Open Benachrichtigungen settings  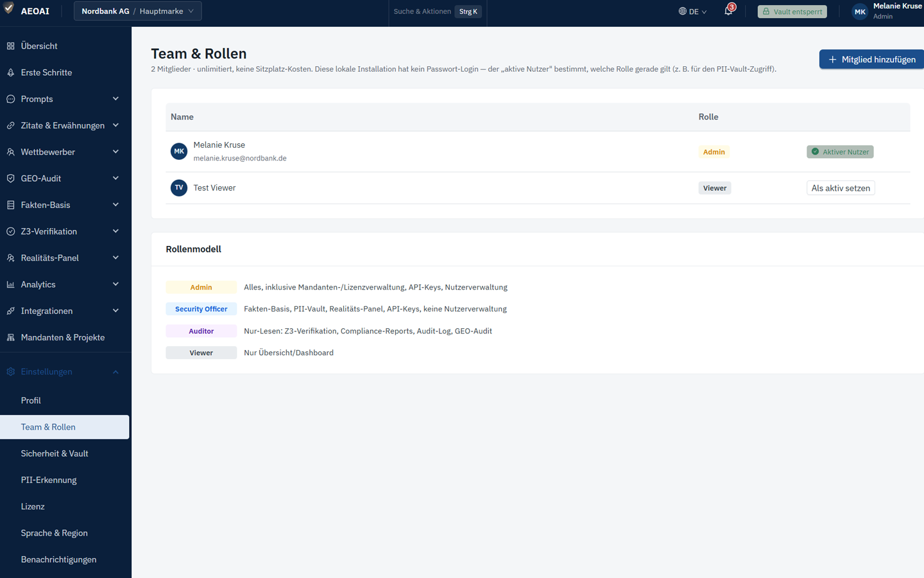[64, 559]
